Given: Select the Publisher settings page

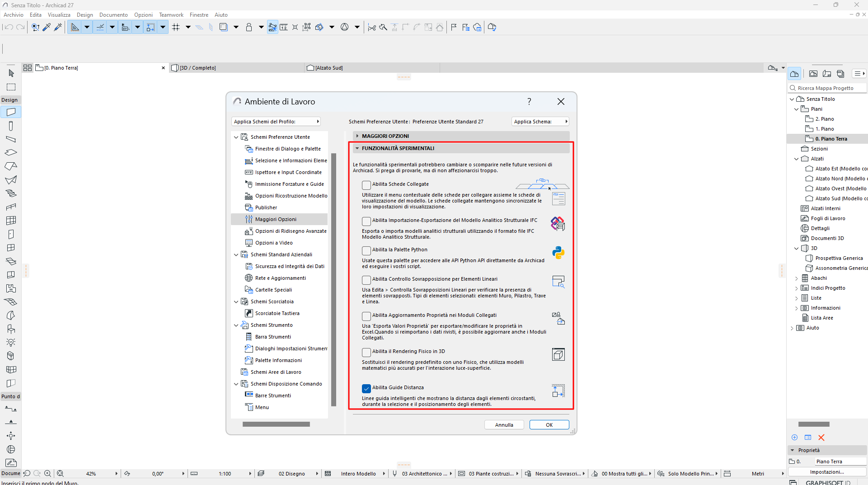Looking at the screenshot, I should coord(266,207).
